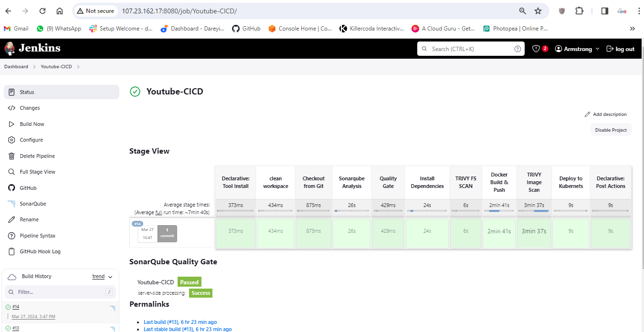Click the search help question mark icon
This screenshot has height=332, width=644.
point(517,49)
